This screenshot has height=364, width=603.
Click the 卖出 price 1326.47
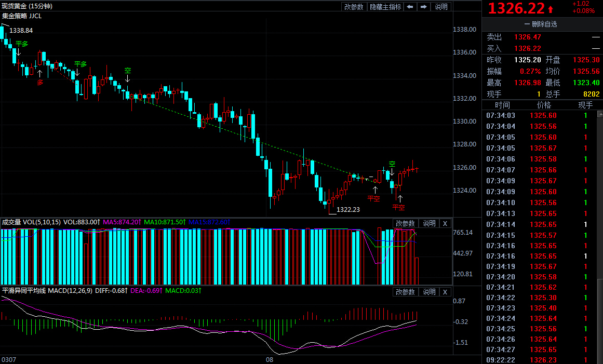tap(528, 37)
